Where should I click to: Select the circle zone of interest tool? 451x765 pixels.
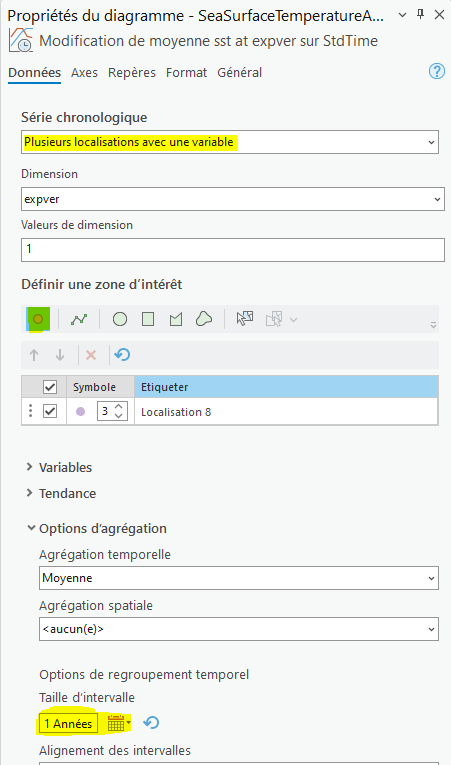[x=120, y=320]
